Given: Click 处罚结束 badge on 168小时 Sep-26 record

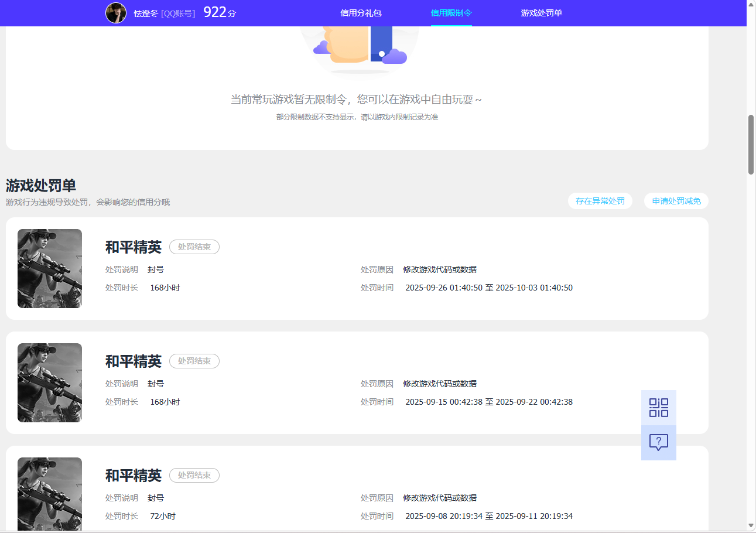Looking at the screenshot, I should [194, 247].
